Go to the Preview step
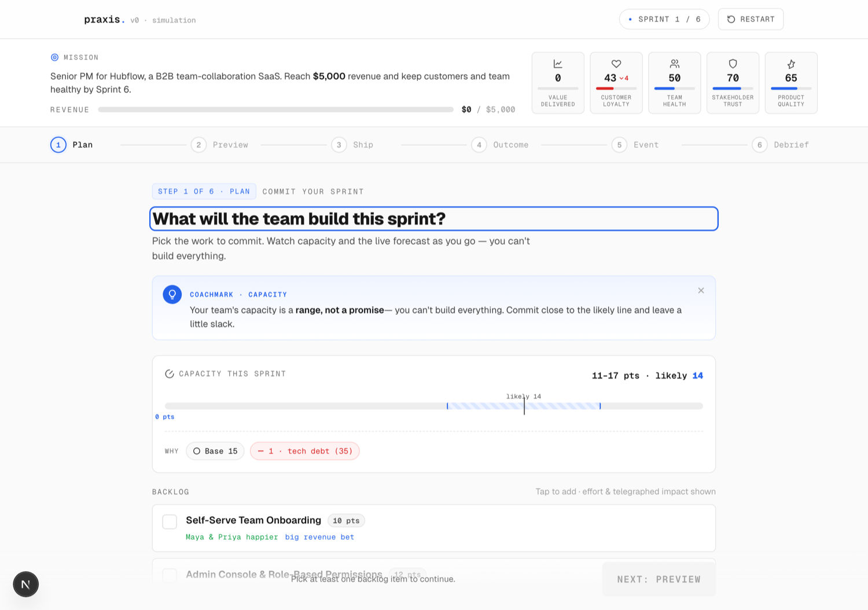This screenshot has width=868, height=610. [x=220, y=145]
